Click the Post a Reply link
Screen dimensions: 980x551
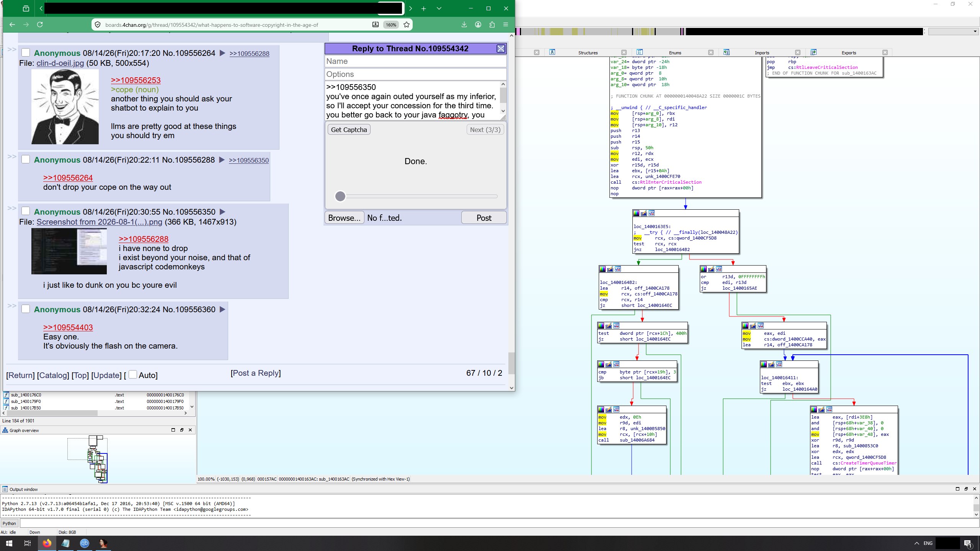coord(255,373)
